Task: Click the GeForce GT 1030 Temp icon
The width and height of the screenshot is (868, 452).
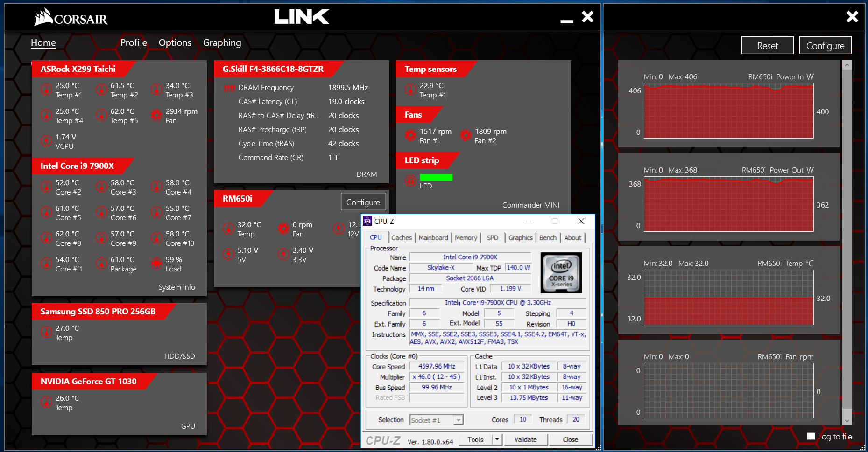Action: [x=46, y=402]
